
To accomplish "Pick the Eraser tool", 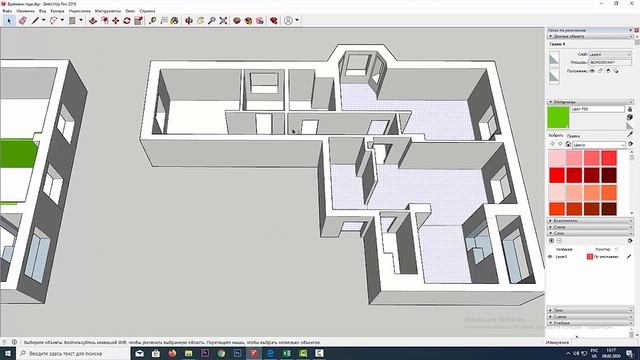I will tap(23, 20).
